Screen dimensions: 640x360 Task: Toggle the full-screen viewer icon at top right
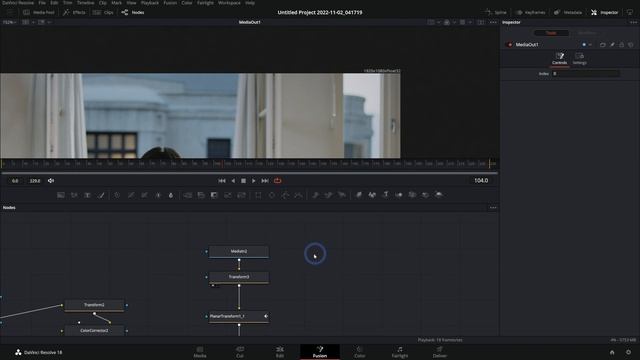pyautogui.click(x=630, y=12)
